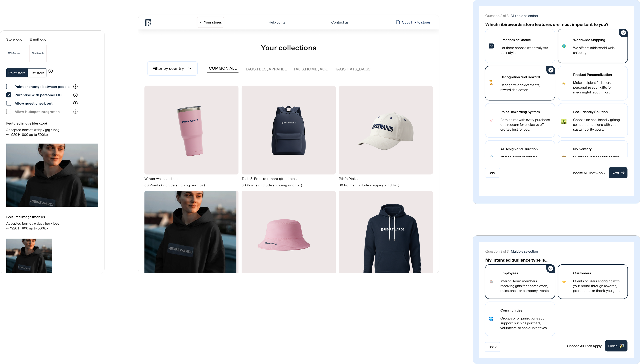Switch to the TAGS.TEES_APPAREL tab
Image resolution: width=640 pixels, height=364 pixels.
tap(266, 69)
